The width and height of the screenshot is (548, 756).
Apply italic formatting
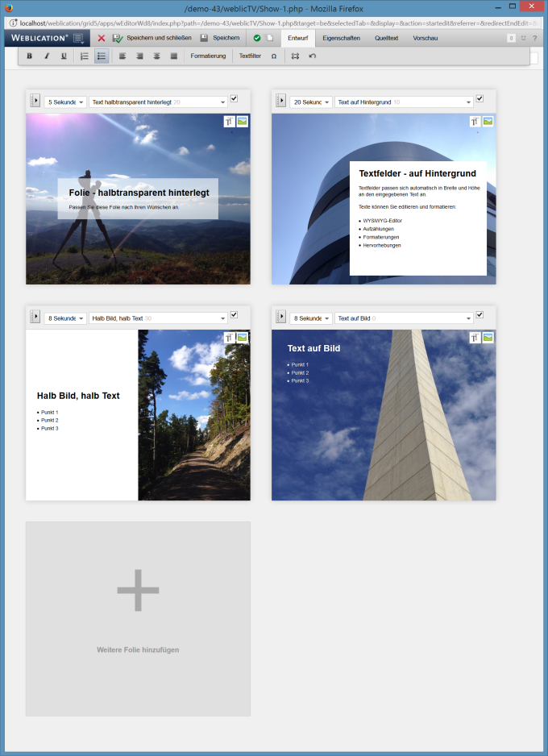[x=47, y=56]
